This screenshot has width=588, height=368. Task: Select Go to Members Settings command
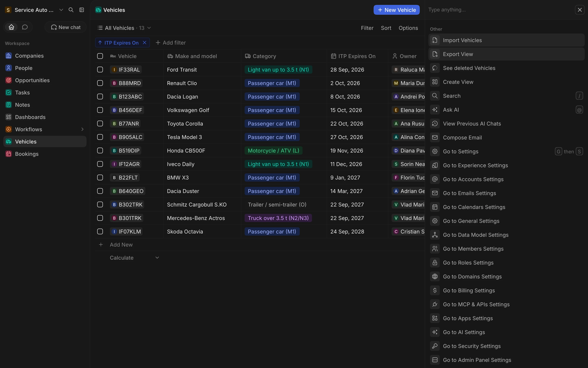pyautogui.click(x=506, y=249)
